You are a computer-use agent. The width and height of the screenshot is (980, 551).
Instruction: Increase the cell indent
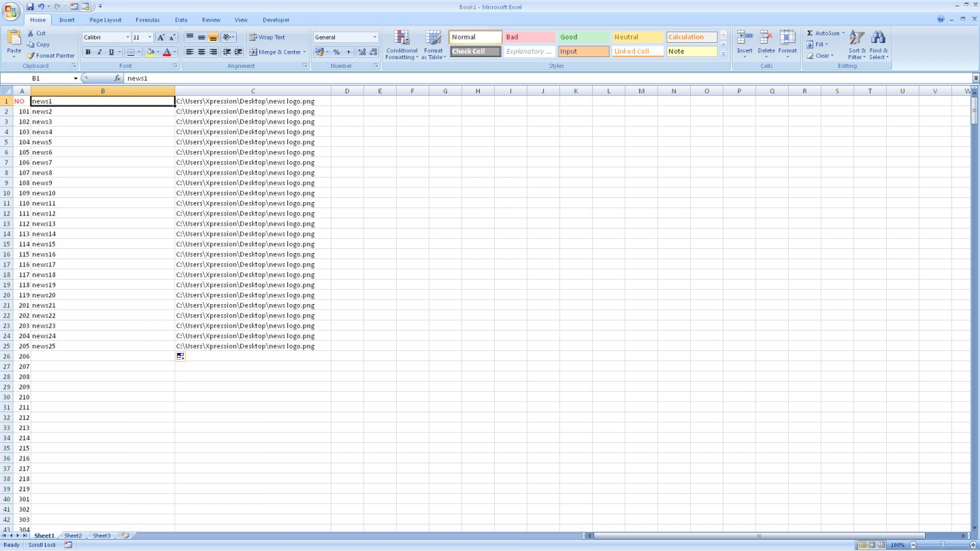(x=238, y=52)
